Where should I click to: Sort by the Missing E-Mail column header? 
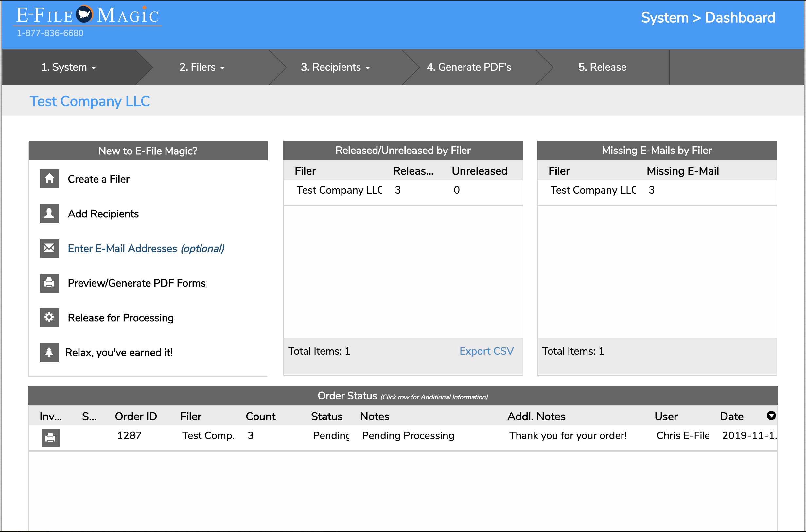pos(683,171)
